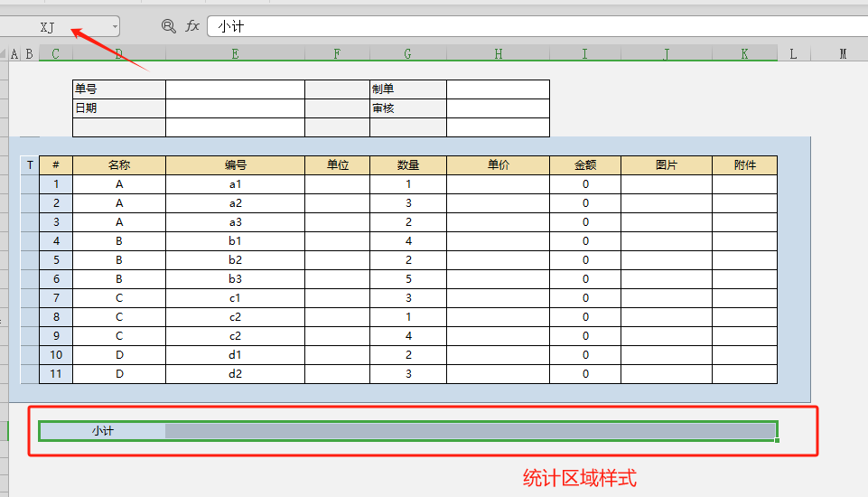868x497 pixels.
Task: Click the cell containing b3
Action: click(235, 279)
